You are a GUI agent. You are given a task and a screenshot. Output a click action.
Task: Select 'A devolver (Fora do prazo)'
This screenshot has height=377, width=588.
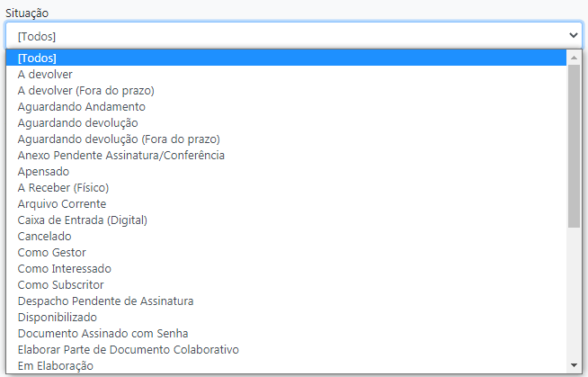coord(86,91)
